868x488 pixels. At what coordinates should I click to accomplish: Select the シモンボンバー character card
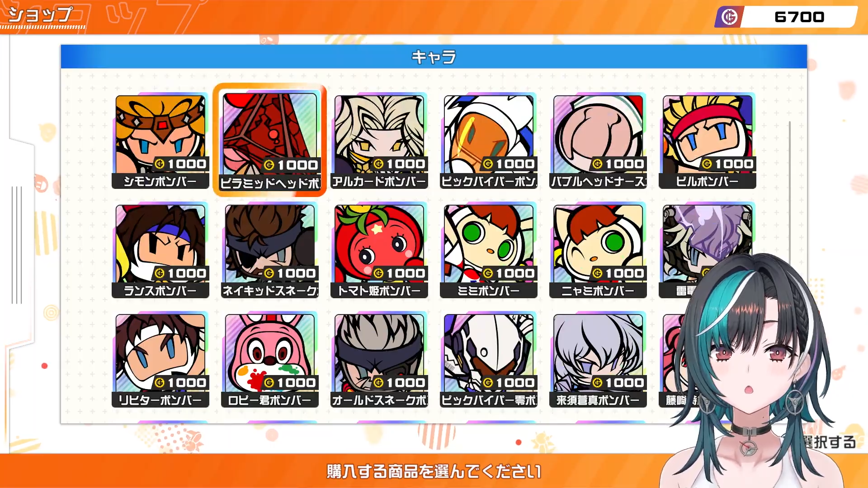pyautogui.click(x=160, y=141)
